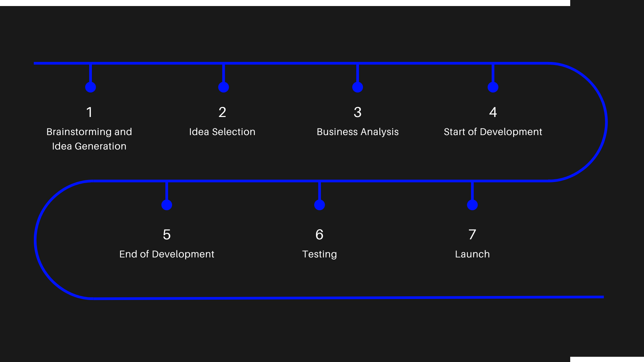The width and height of the screenshot is (644, 362).
Task: Select the marker dot above Testing
Action: pyautogui.click(x=319, y=205)
